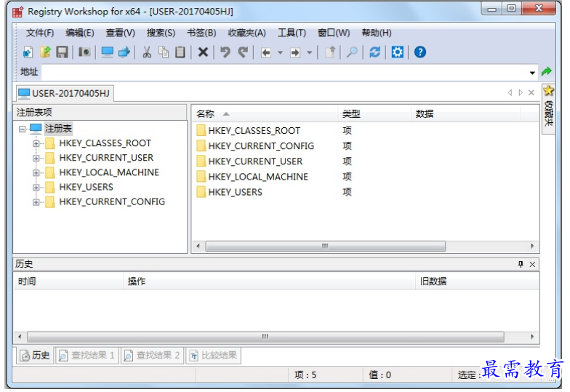
Task: Sort list by 名称 column header
Action: tap(265, 113)
